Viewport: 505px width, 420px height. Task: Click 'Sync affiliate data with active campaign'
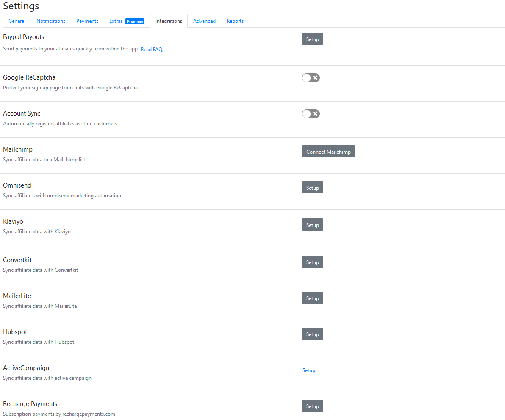coord(47,378)
